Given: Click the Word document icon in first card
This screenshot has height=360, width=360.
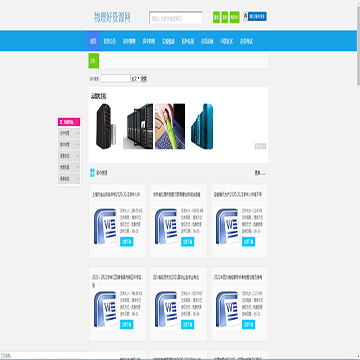Looking at the screenshot, I should pos(105,227).
